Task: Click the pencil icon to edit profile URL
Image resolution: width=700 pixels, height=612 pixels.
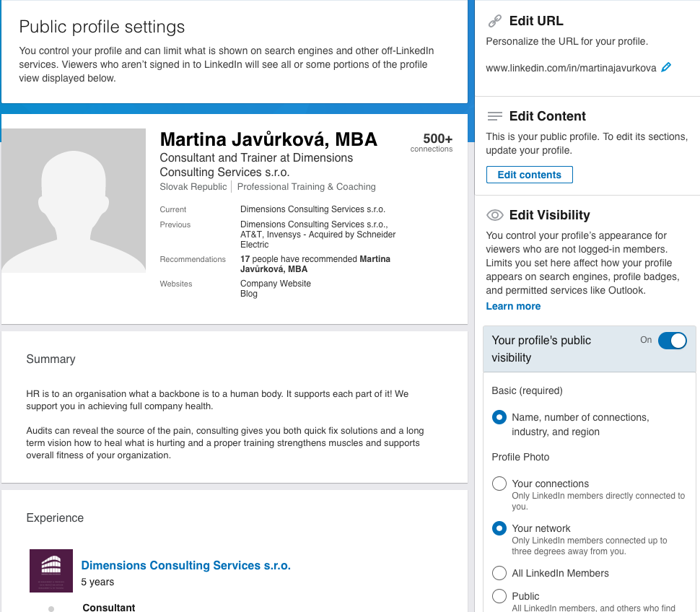Action: coord(665,67)
